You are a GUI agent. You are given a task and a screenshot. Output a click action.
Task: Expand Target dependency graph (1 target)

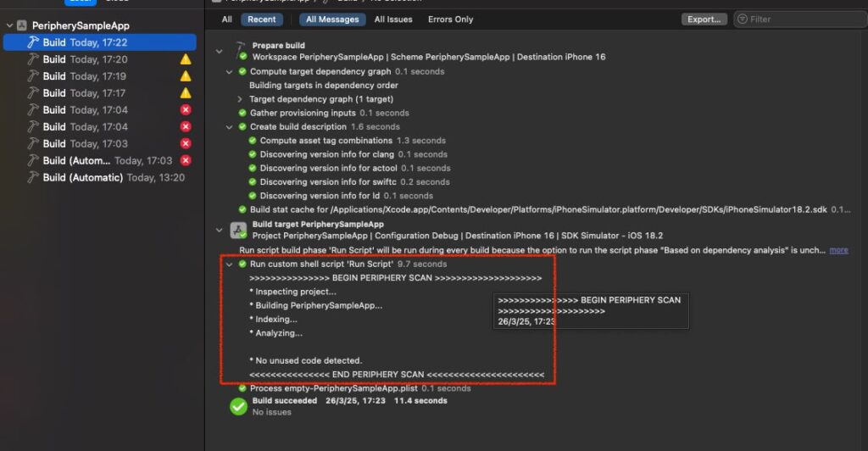click(x=240, y=99)
